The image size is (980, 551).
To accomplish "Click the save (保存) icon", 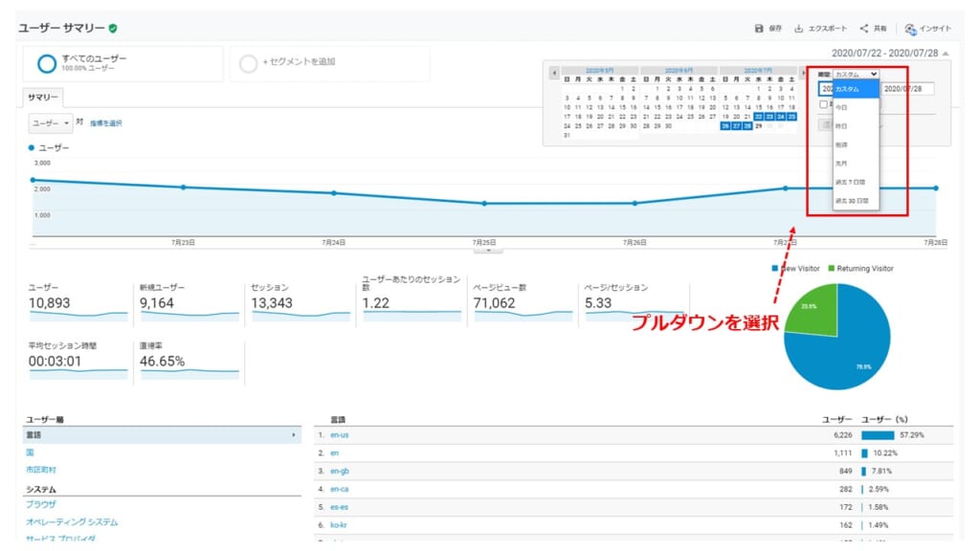I will 759,28.
